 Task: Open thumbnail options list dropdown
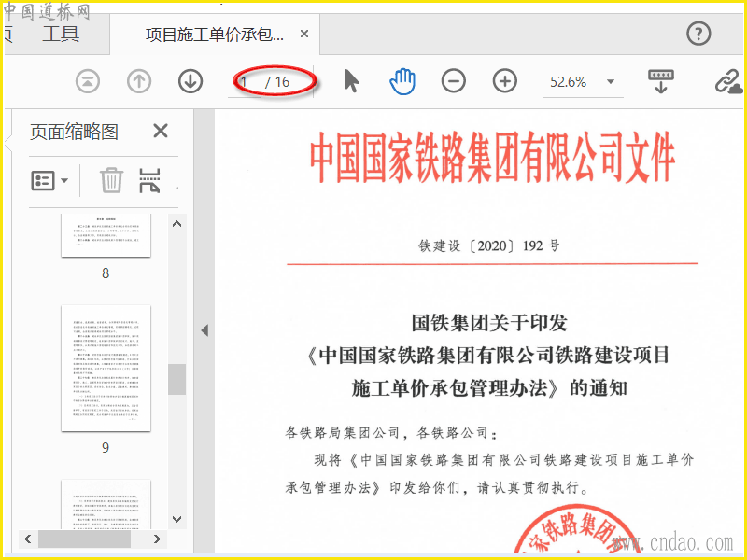49,180
